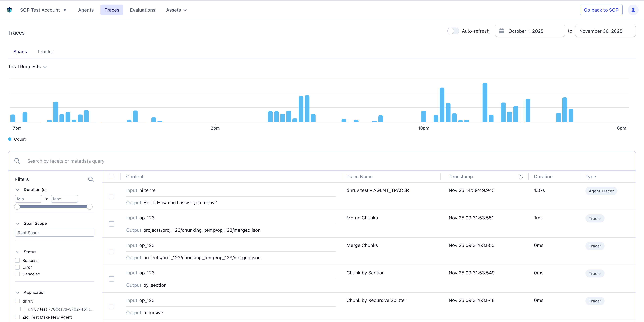Switch to the Profiler tab

[45, 52]
